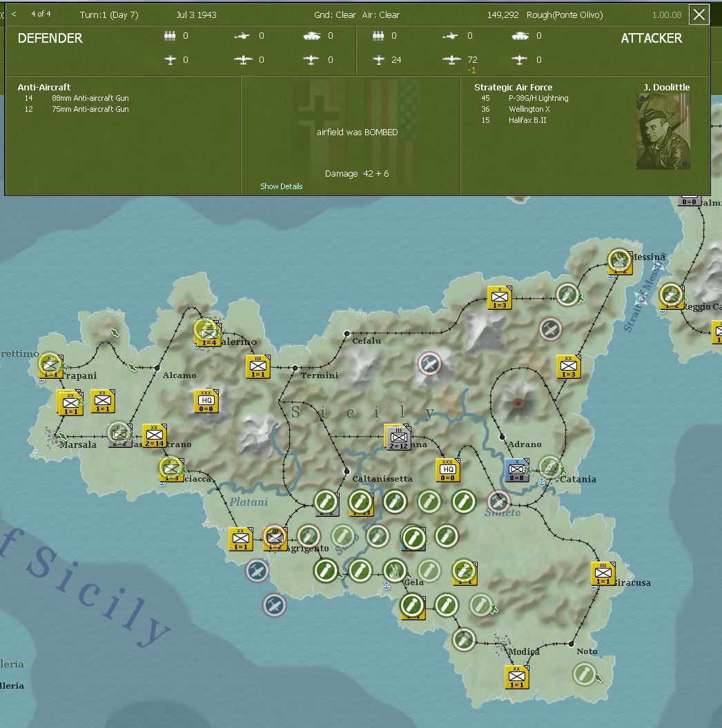Click the '4 of 4' report counter
Viewport: 722px width, 728px height.
[41, 14]
